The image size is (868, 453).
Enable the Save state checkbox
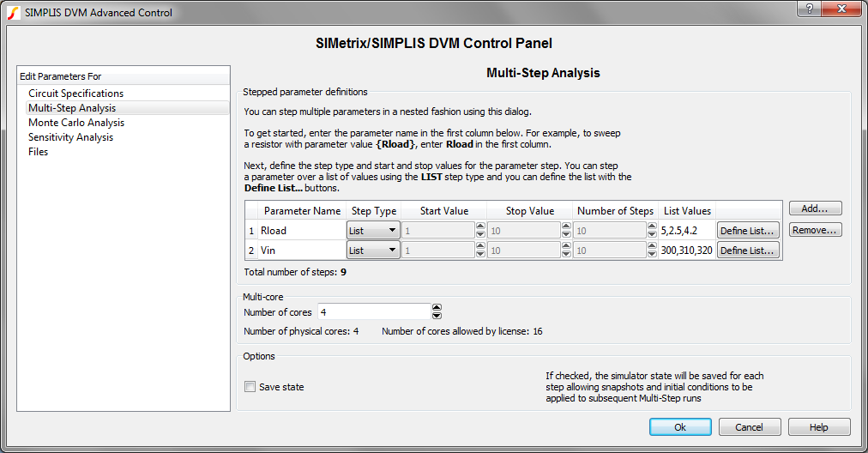click(x=250, y=387)
